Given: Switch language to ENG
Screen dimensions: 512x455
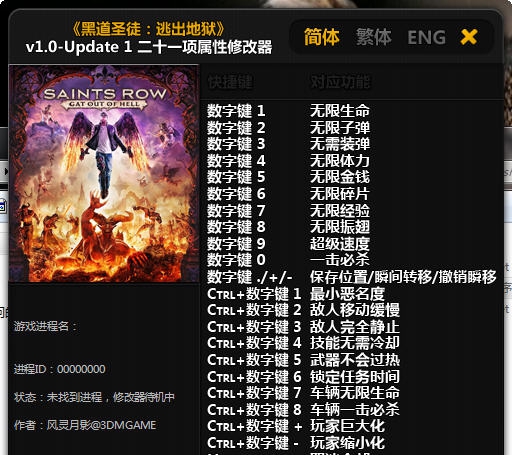Looking at the screenshot, I should point(427,37).
